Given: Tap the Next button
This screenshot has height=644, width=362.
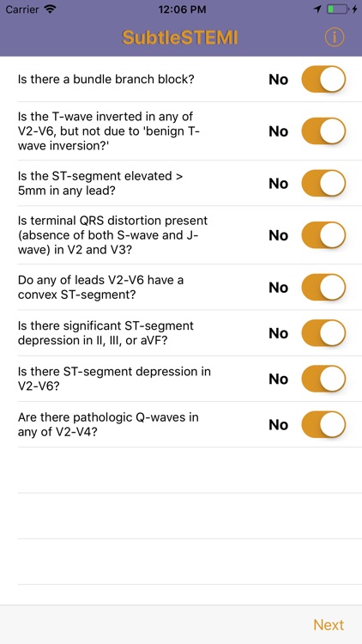Looking at the screenshot, I should click(x=329, y=625).
